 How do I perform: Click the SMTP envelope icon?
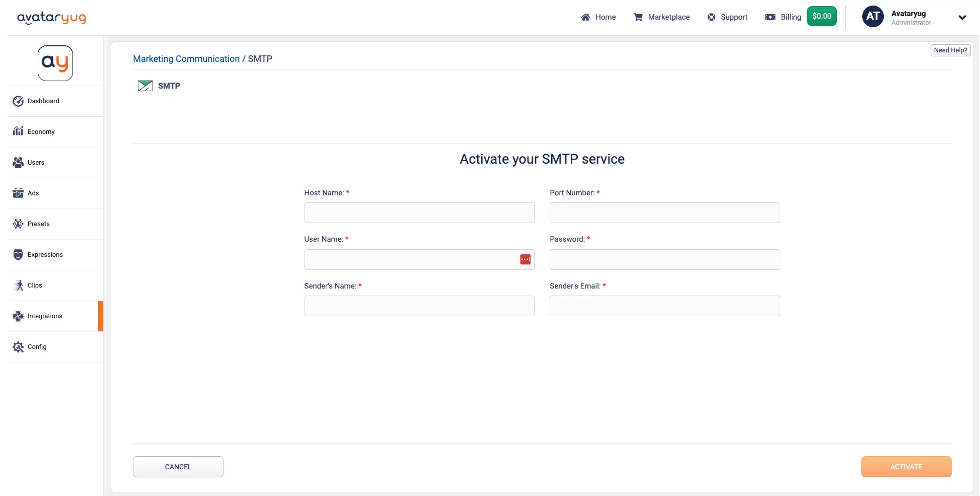click(x=145, y=86)
